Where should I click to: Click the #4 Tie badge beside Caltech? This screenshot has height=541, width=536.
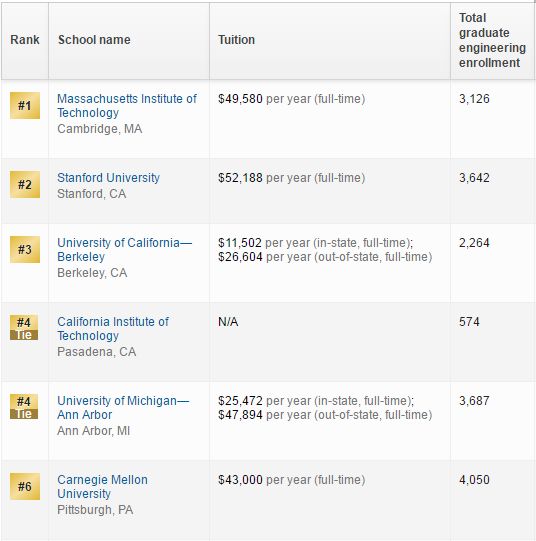[x=24, y=328]
